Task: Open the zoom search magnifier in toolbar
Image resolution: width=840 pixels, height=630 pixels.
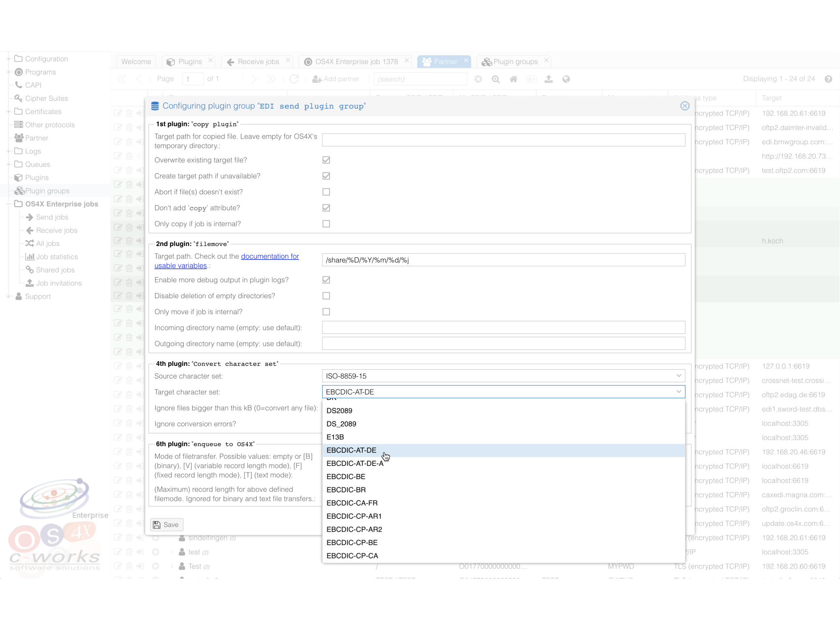Action: (x=495, y=79)
